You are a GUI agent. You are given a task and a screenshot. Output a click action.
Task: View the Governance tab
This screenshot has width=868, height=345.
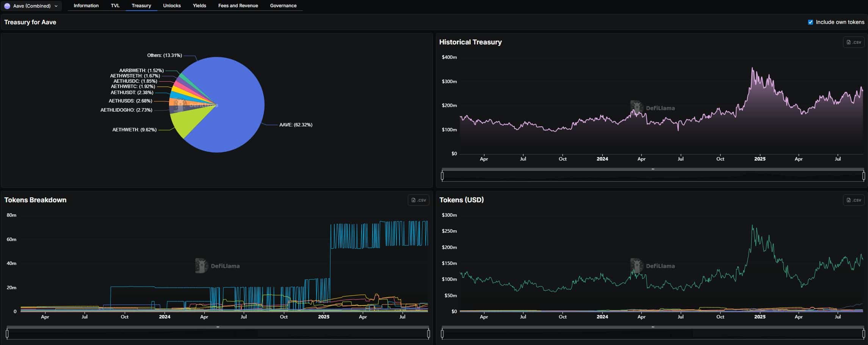tap(283, 6)
